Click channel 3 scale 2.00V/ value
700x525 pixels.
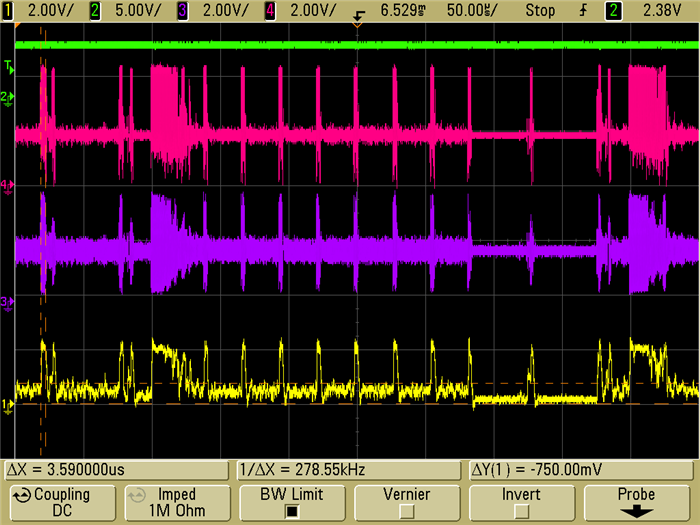[225, 10]
